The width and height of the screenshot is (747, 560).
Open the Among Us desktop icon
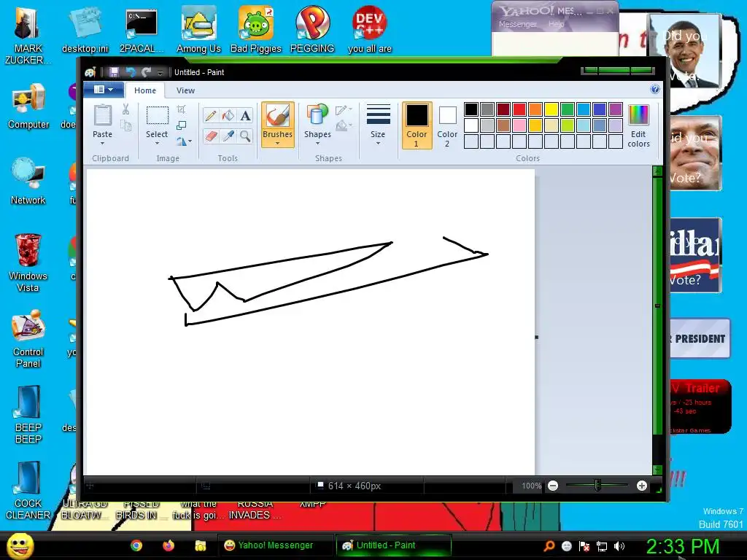click(x=198, y=29)
